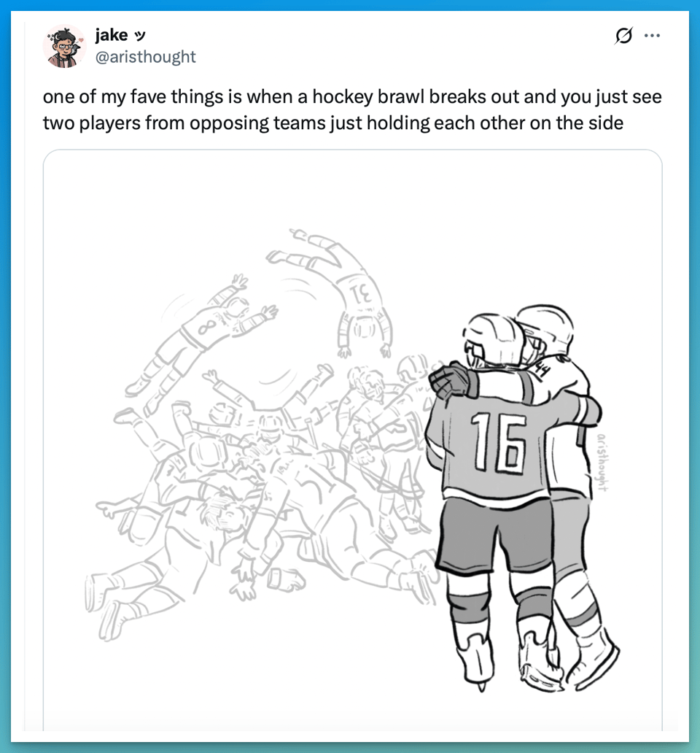This screenshot has width=700, height=753.
Task: Click jake's cartoon profile avatar
Action: [x=64, y=45]
